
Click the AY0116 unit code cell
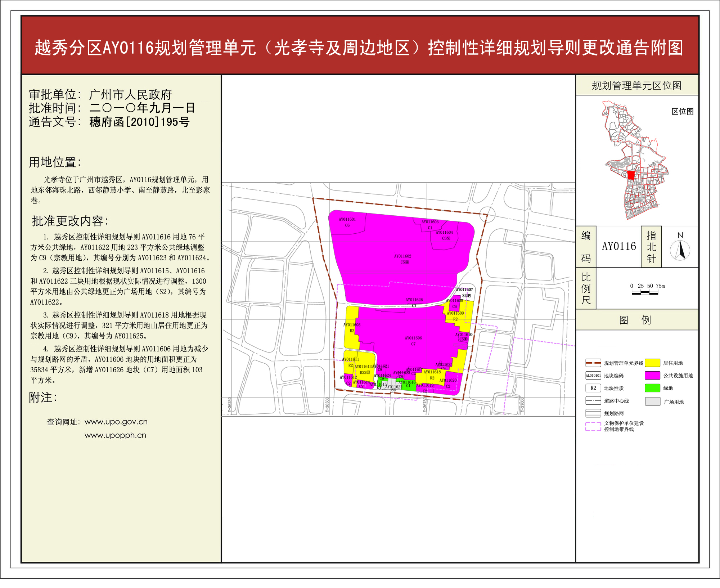(619, 247)
